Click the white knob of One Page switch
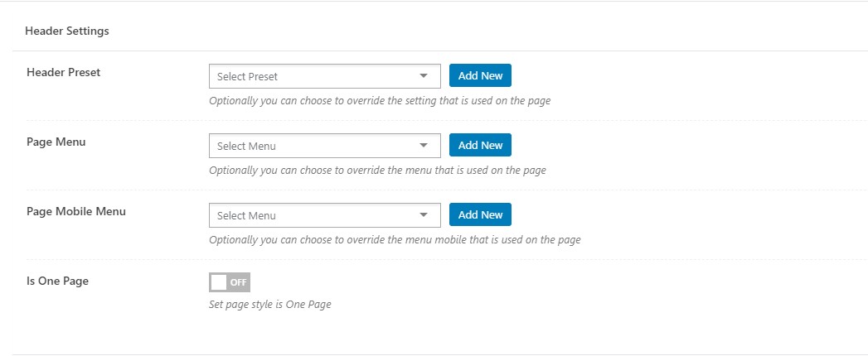The image size is (868, 356). point(219,282)
